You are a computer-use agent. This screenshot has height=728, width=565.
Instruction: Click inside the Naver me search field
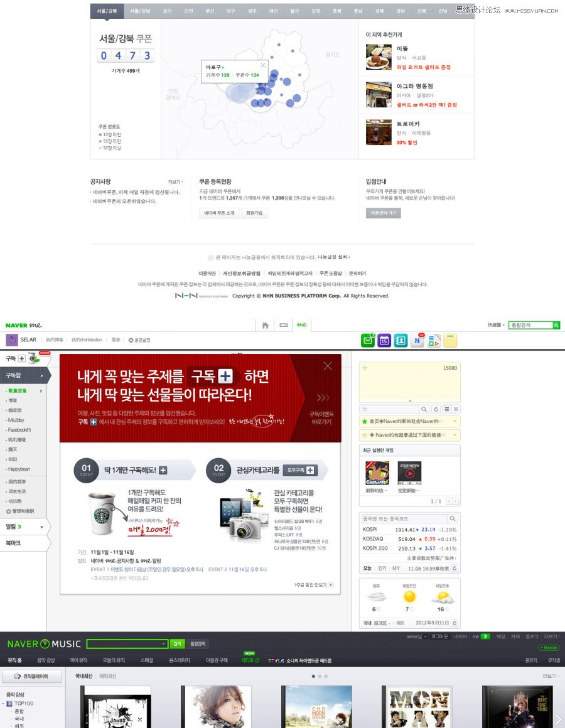[530, 325]
